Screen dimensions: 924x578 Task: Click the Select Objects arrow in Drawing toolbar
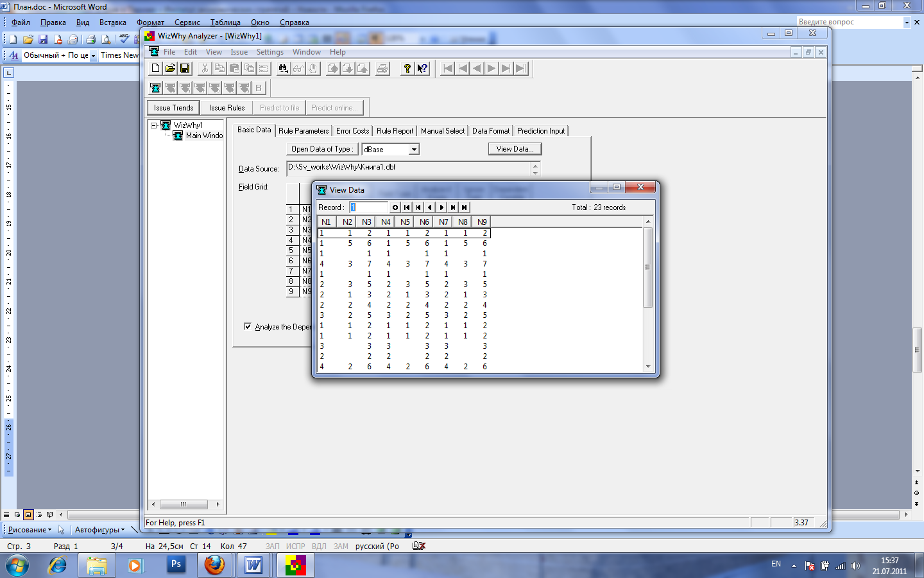[62, 530]
